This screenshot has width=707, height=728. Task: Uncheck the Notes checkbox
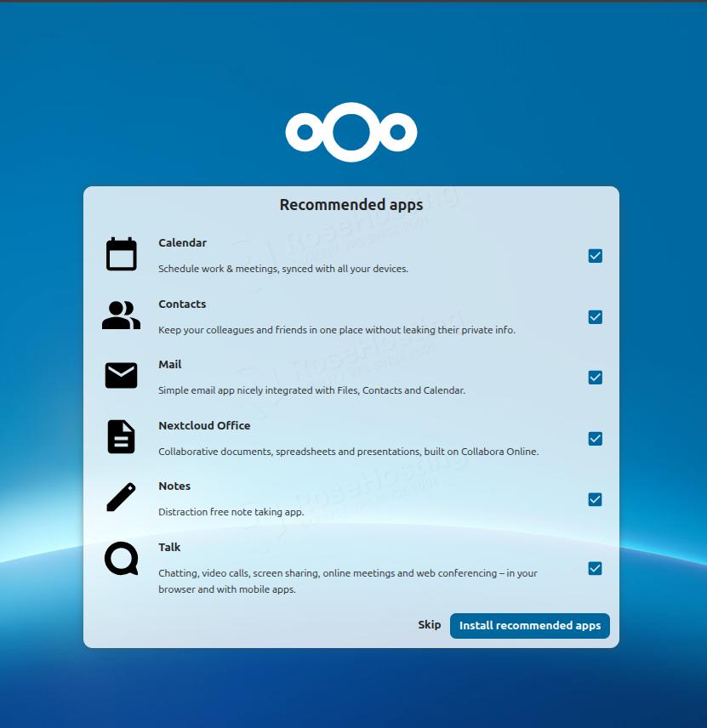(x=595, y=499)
